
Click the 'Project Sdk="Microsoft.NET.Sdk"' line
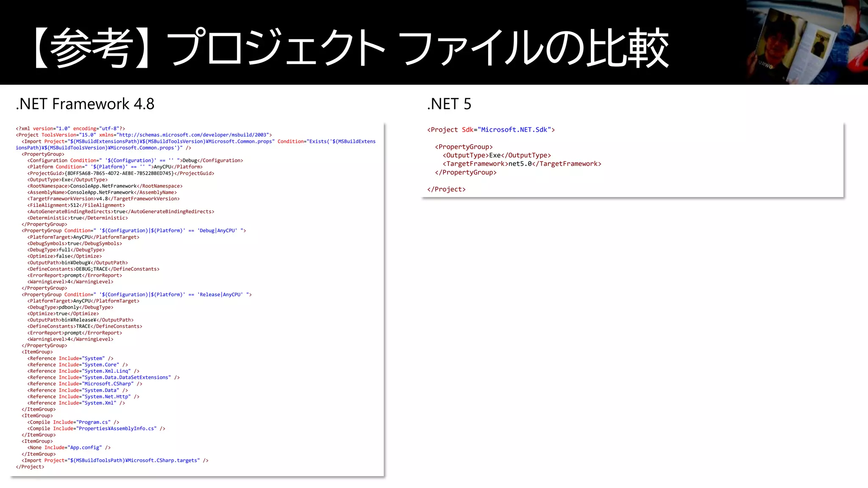point(491,130)
